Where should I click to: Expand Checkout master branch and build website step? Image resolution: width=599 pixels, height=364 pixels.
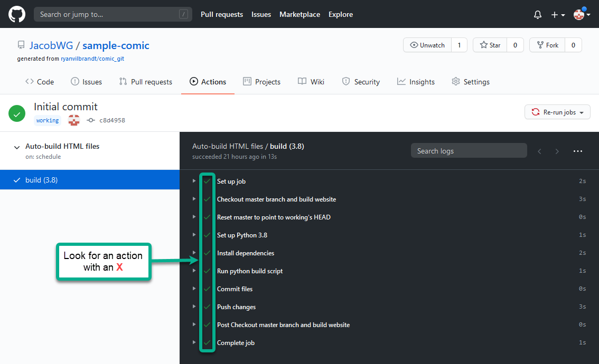tap(194, 199)
